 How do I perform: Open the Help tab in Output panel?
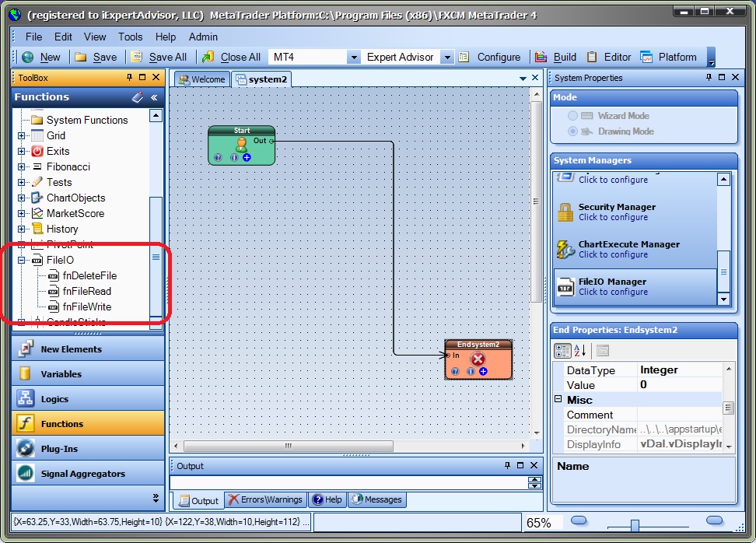point(327,499)
